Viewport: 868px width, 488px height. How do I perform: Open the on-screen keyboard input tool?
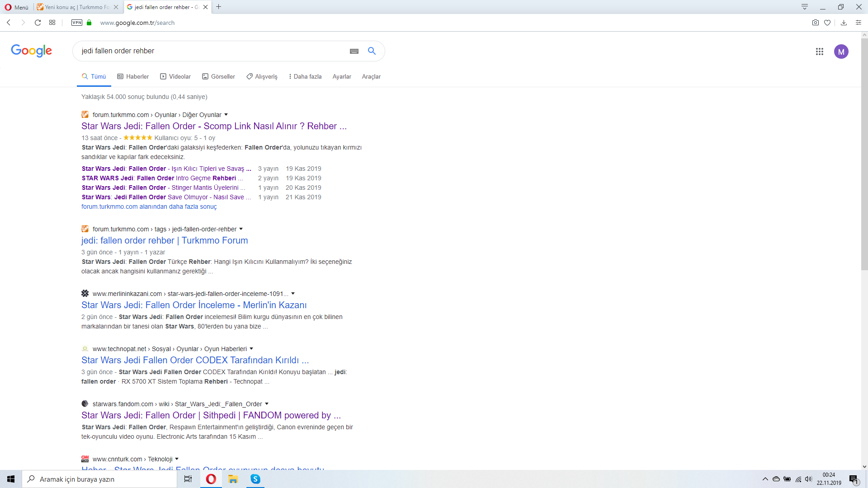354,51
